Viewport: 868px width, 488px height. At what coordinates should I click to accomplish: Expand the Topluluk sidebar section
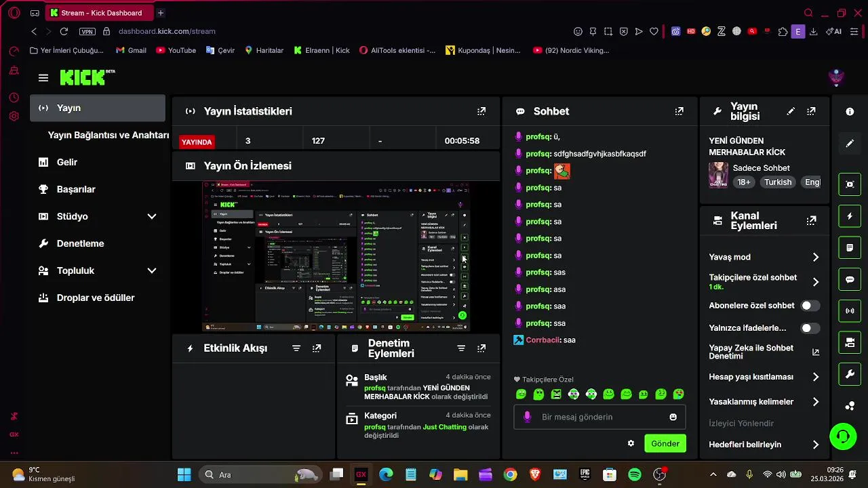[x=152, y=270]
